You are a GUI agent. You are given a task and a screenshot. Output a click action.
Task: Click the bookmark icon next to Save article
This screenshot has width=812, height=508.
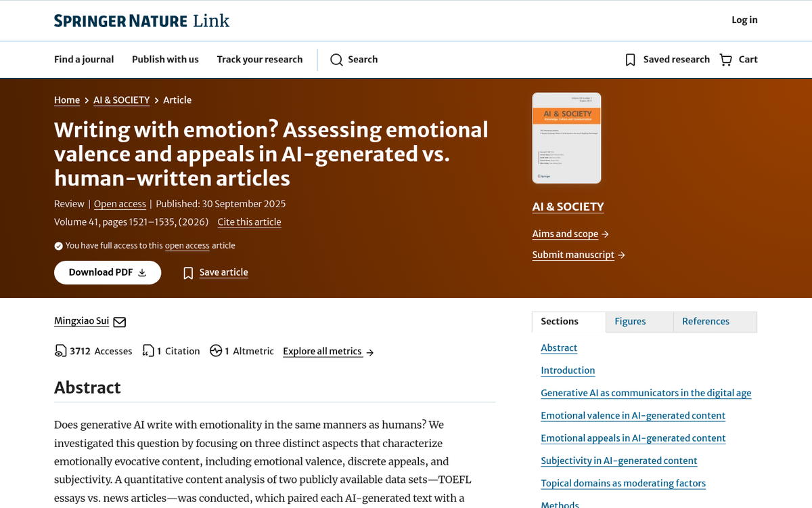click(x=188, y=272)
